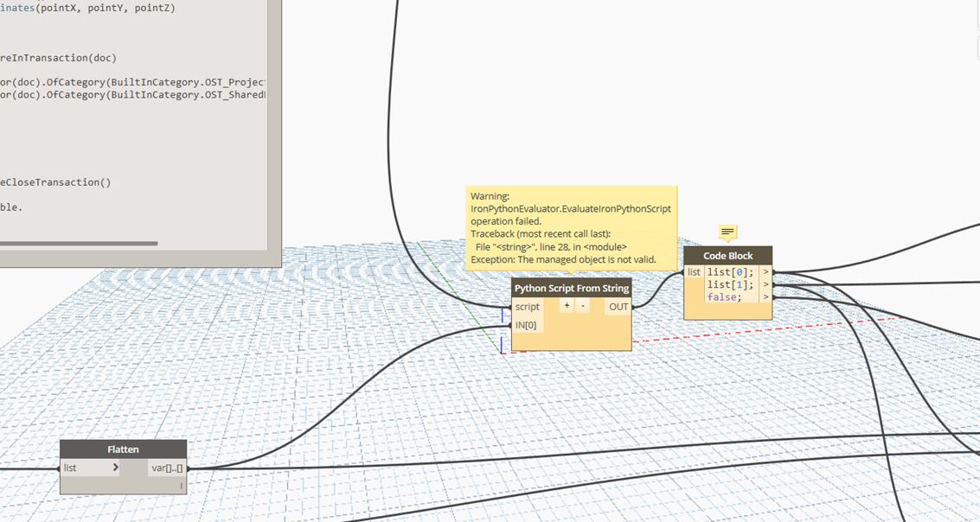Click the list input port on the Flatten node

(x=69, y=468)
